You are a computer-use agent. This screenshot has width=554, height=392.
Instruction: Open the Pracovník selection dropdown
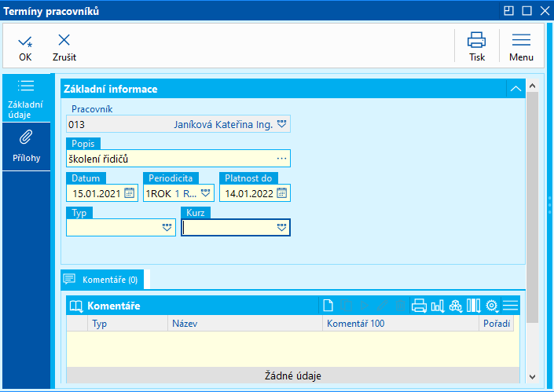click(x=281, y=124)
